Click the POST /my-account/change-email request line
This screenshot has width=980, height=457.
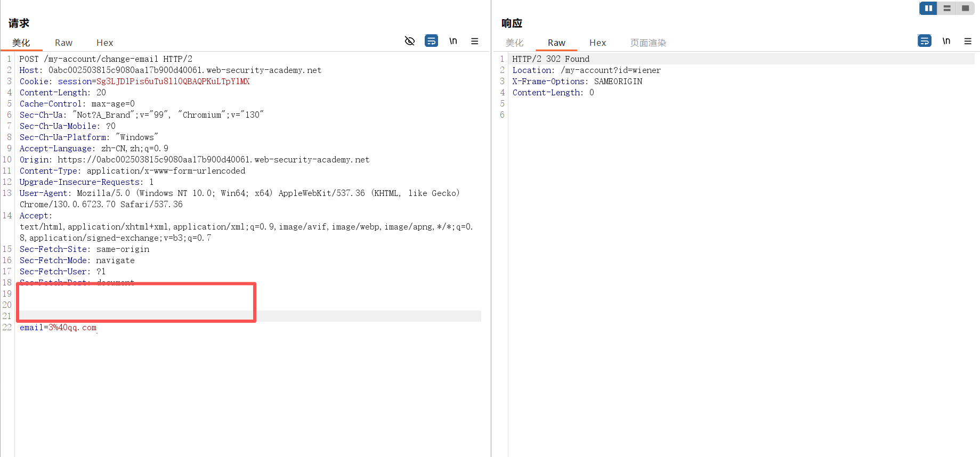tap(106, 59)
